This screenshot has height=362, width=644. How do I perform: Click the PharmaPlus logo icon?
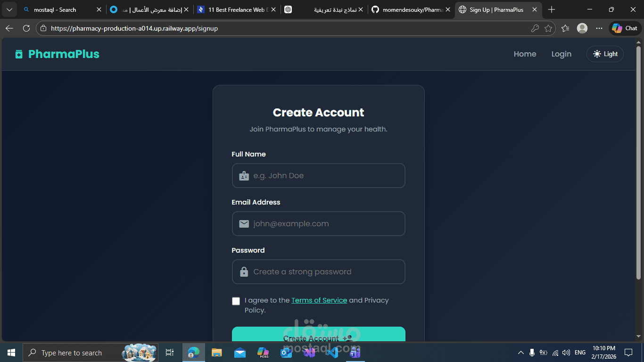[19, 54]
